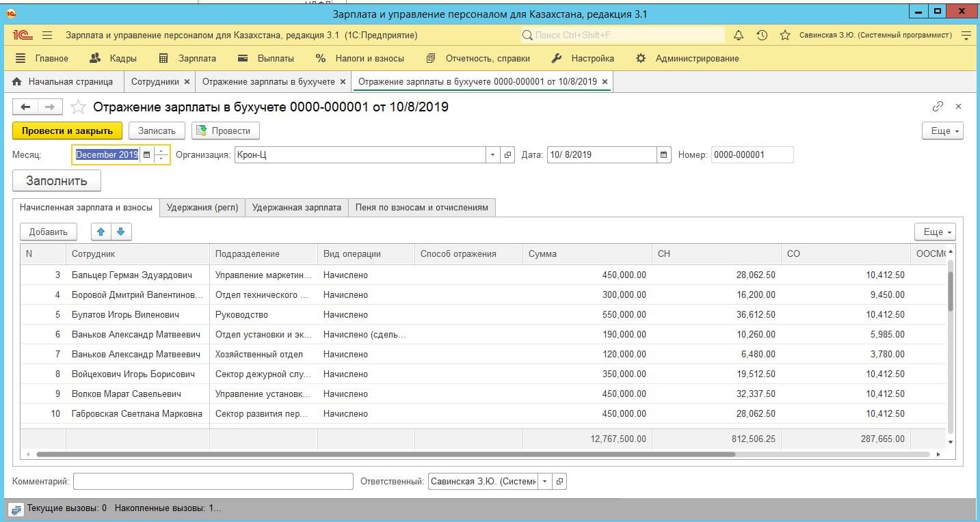Open the hamburger main menu icon
The width and height of the screenshot is (980, 522).
47,36
